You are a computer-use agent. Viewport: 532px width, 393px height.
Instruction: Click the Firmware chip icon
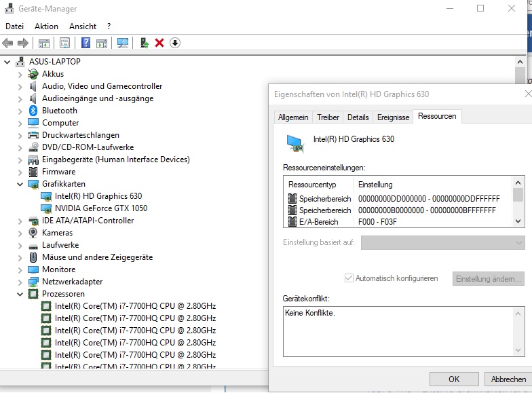[33, 172]
